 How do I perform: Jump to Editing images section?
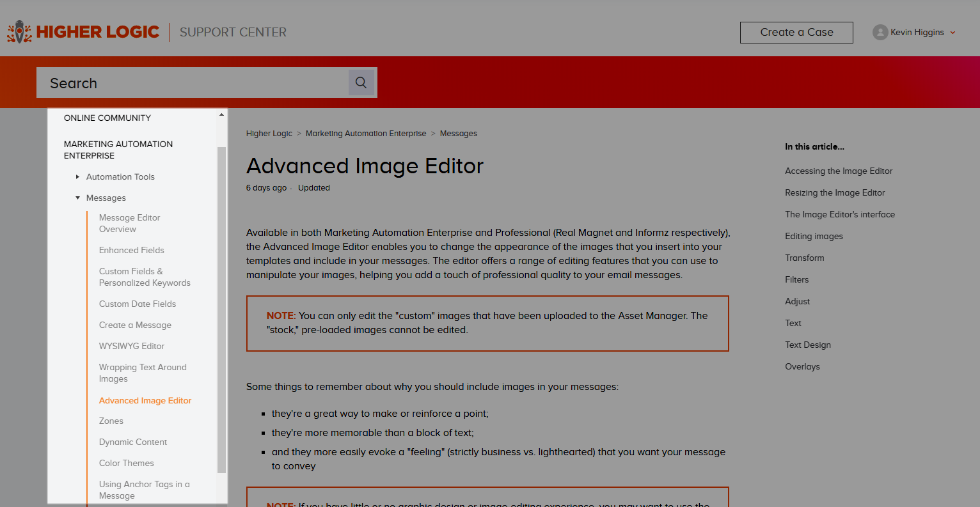click(x=814, y=236)
